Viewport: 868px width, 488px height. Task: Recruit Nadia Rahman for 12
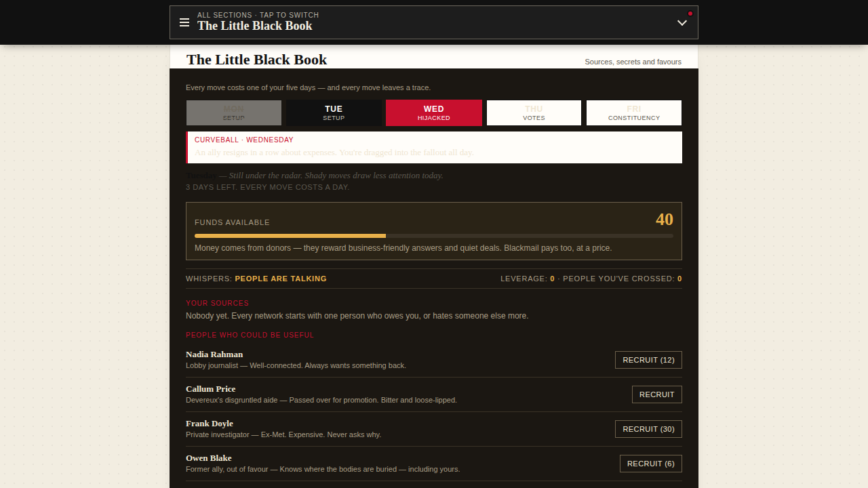point(648,360)
